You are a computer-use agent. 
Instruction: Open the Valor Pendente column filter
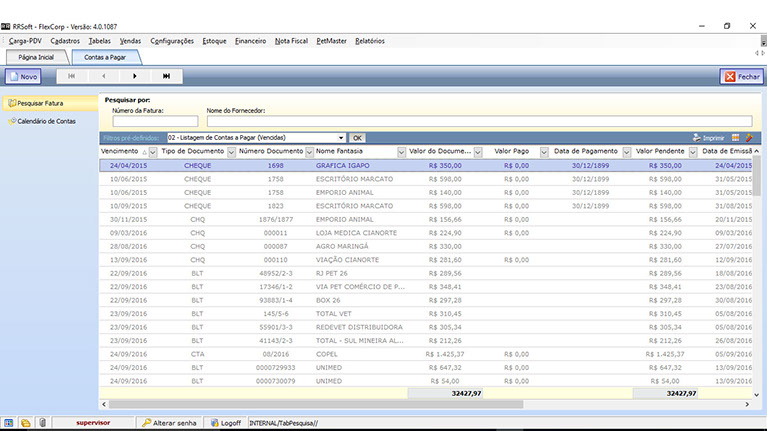(x=693, y=152)
